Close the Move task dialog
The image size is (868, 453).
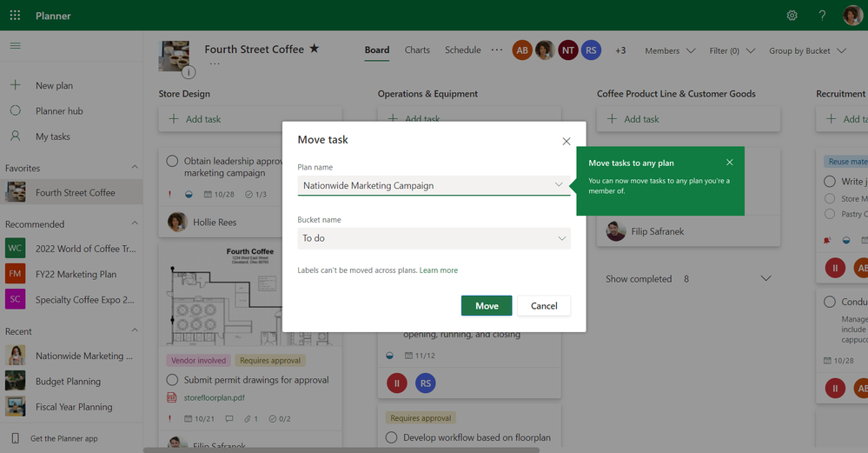coord(567,141)
